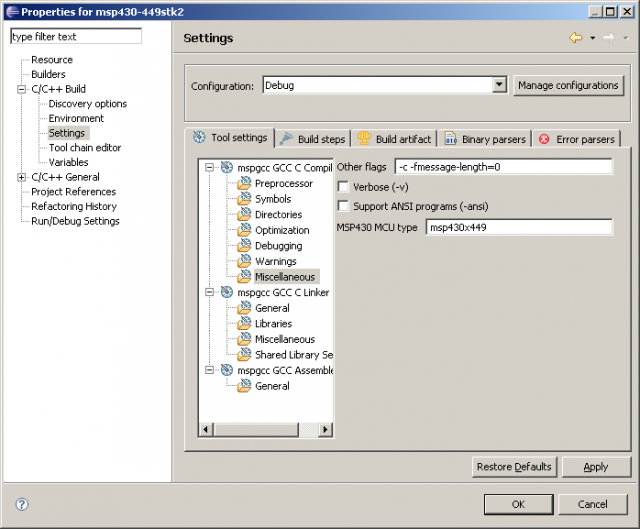Select Tool chain editor tree item

coord(85,148)
